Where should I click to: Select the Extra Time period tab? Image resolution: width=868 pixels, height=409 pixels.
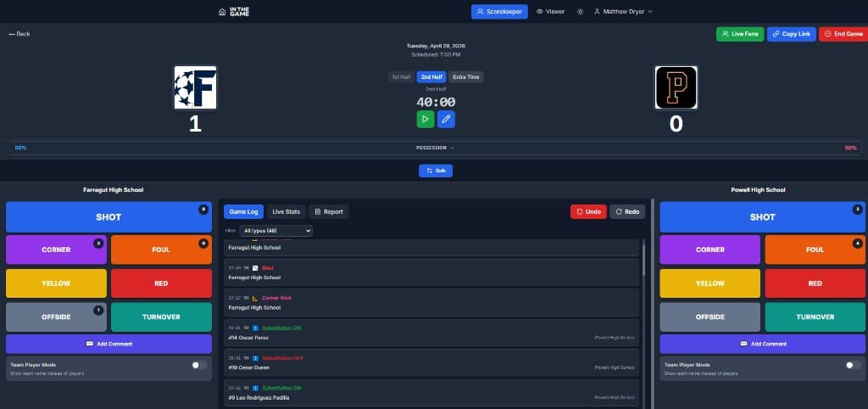point(465,77)
